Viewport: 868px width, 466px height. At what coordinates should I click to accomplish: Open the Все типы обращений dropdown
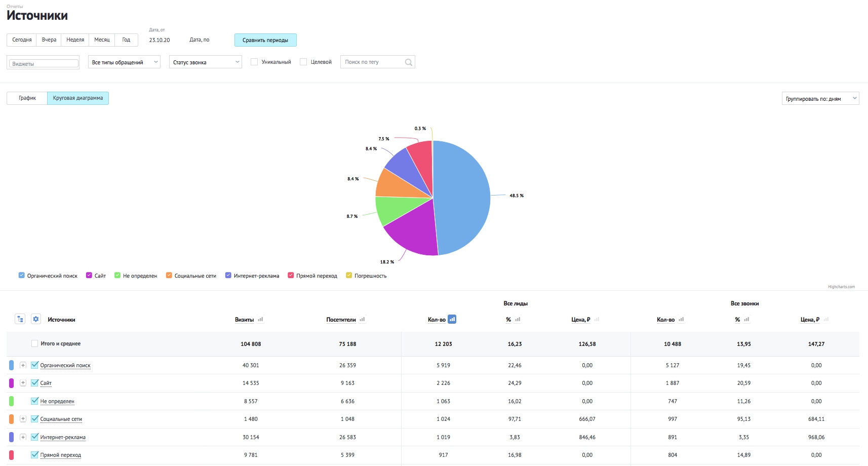124,62
